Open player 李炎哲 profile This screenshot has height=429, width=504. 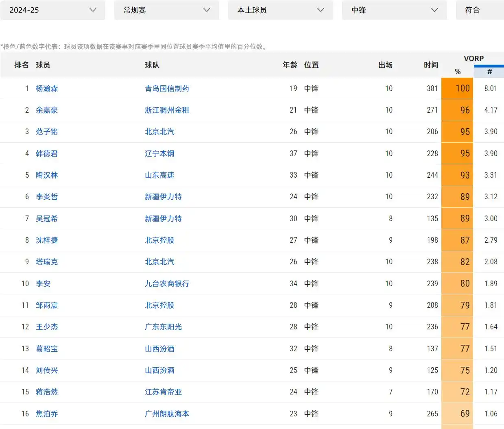pyautogui.click(x=47, y=197)
